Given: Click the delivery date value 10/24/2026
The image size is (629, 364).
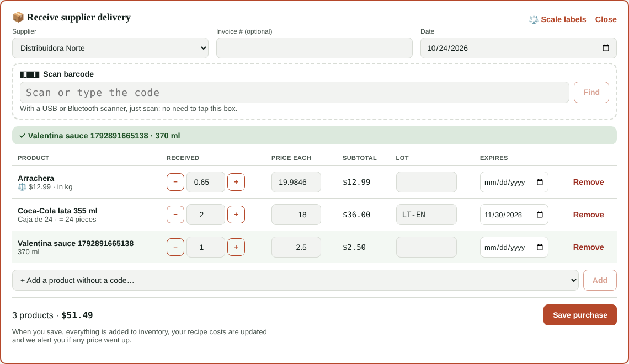Looking at the screenshot, I should tap(447, 48).
